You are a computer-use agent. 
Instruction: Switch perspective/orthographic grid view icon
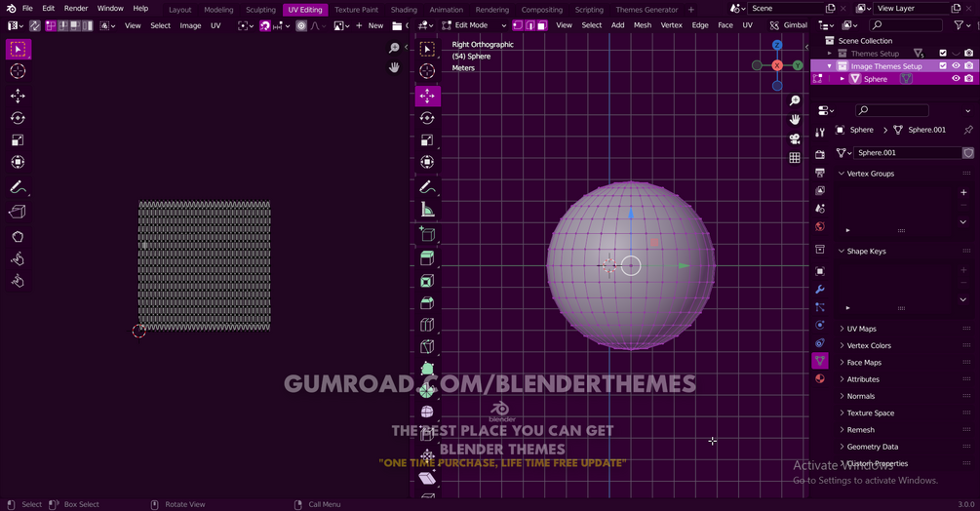pos(795,158)
